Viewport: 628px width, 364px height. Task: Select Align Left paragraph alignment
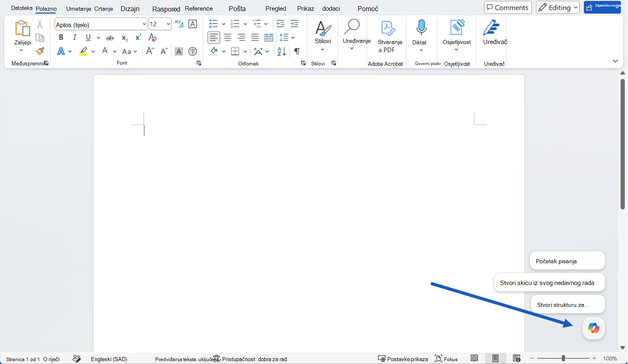(214, 38)
